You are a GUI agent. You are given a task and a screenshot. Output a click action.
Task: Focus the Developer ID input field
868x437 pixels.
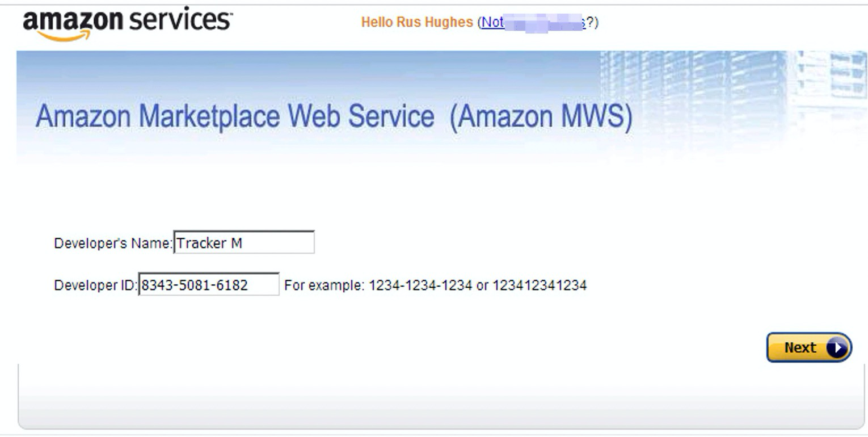[209, 284]
